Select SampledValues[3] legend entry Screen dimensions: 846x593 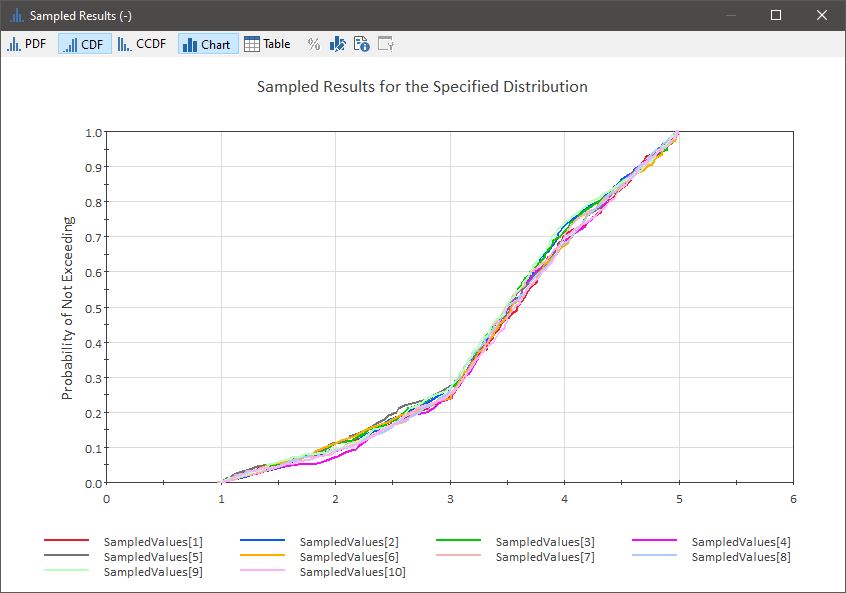tap(545, 542)
